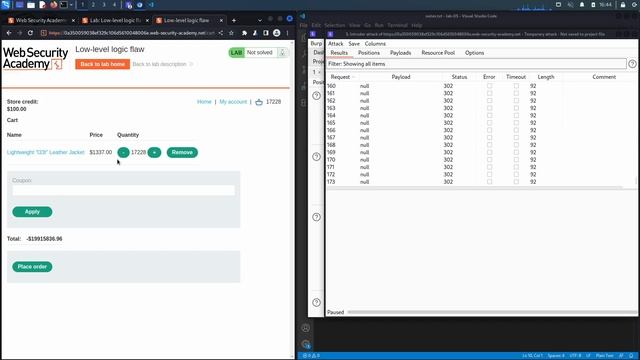Open the notifications bell in system tray

point(582,5)
